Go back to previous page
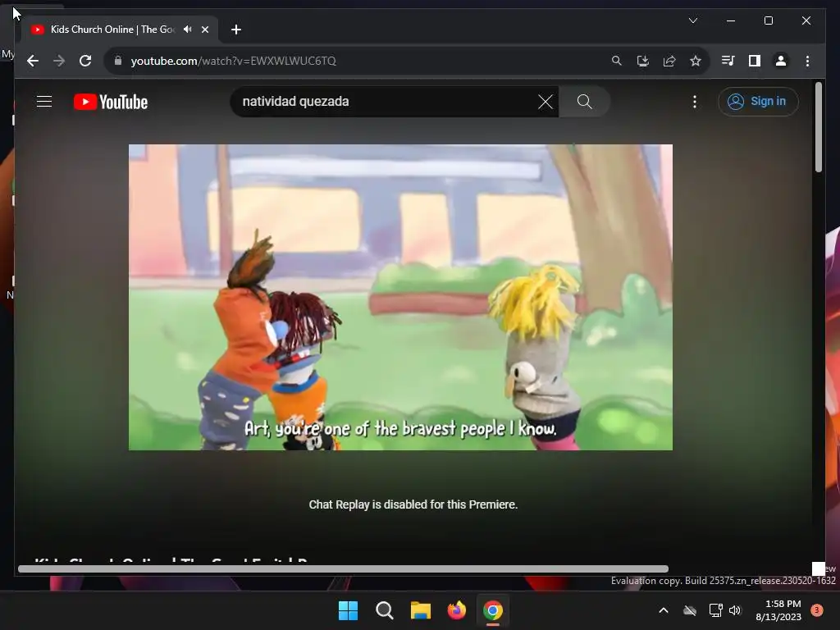Screen dimensions: 840x630 33,61
